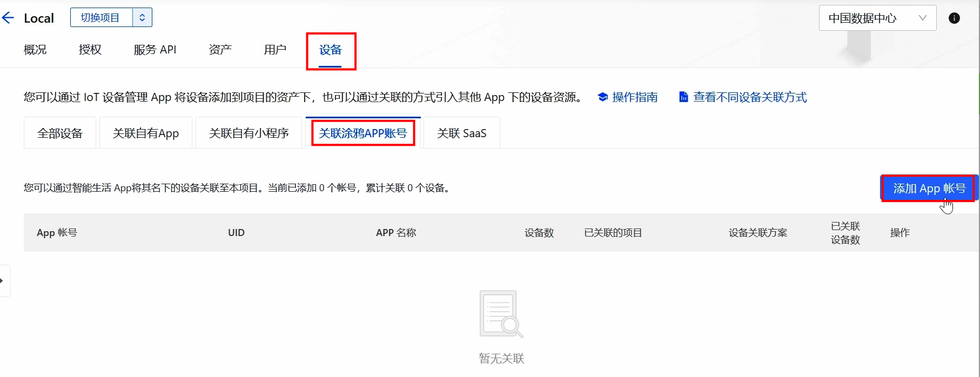980x377 pixels.
Task: Select the 设备 tab
Action: coord(330,50)
